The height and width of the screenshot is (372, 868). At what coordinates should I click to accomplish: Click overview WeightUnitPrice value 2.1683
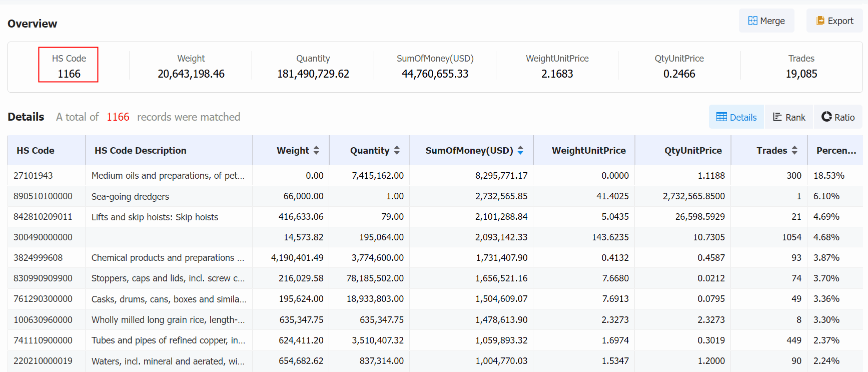click(557, 74)
